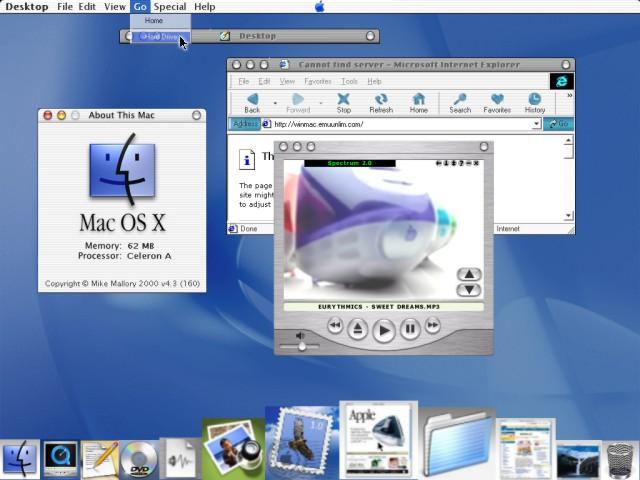
Task: Open the Favorites menu in Internet Explorer
Action: click(x=318, y=81)
